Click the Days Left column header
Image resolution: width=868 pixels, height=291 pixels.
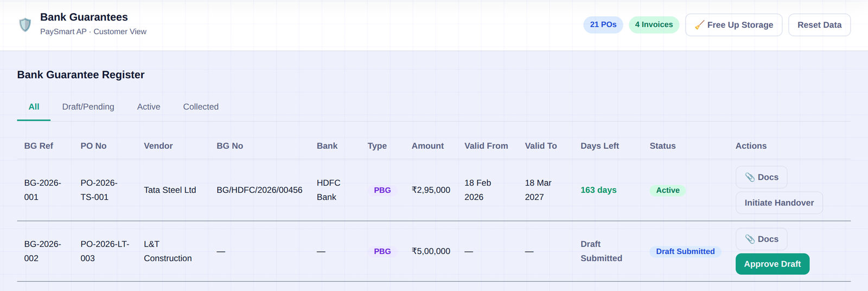click(599, 146)
